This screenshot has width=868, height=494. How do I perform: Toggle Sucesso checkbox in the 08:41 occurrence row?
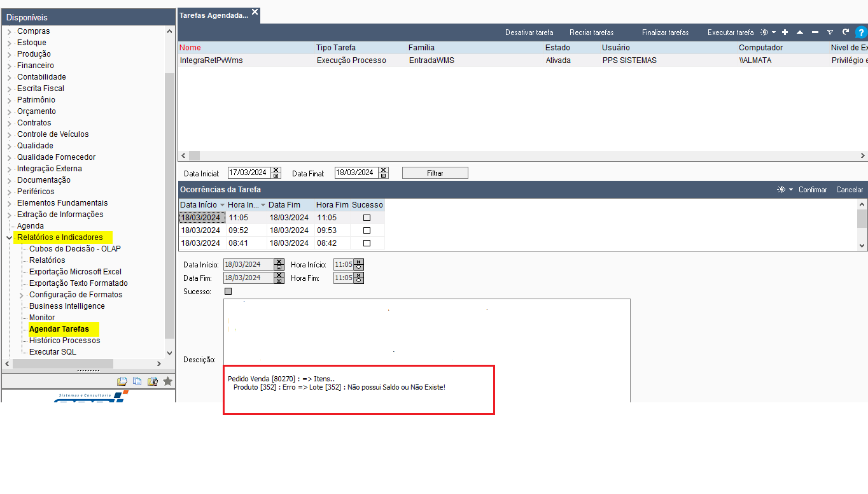click(367, 243)
